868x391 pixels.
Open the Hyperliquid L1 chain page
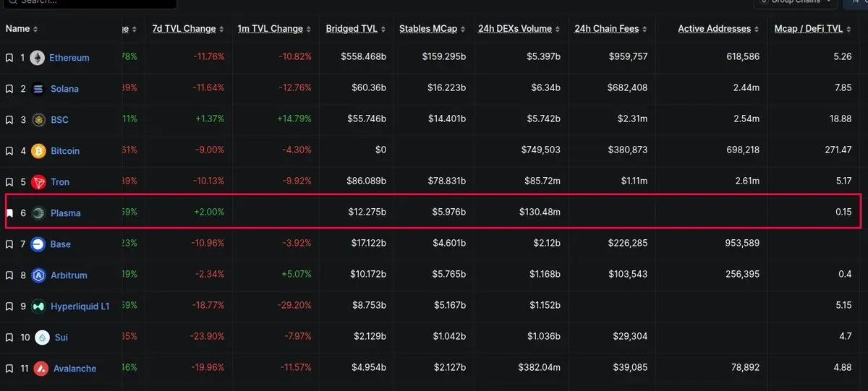pyautogui.click(x=80, y=306)
